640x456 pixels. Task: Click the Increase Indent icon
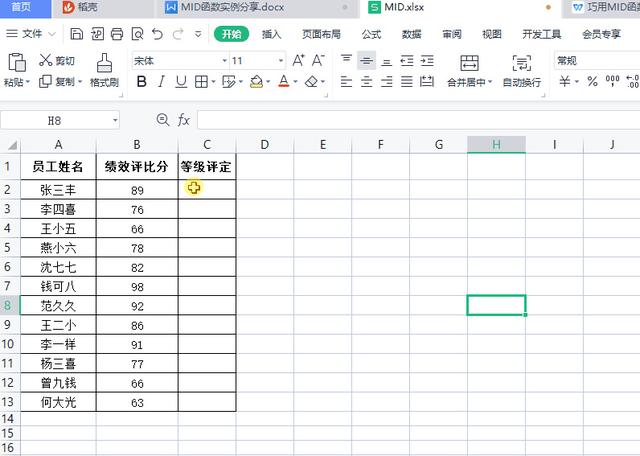[427, 60]
